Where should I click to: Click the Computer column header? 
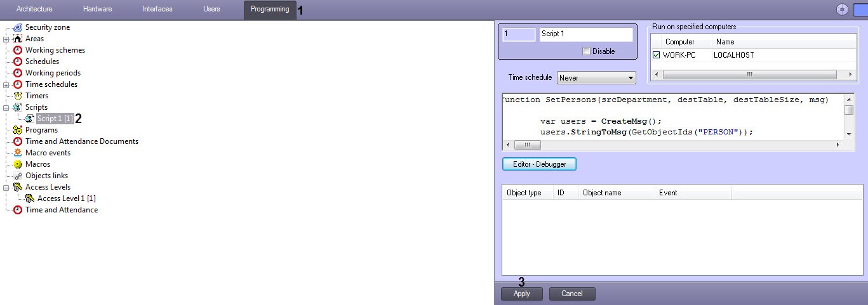click(x=687, y=42)
